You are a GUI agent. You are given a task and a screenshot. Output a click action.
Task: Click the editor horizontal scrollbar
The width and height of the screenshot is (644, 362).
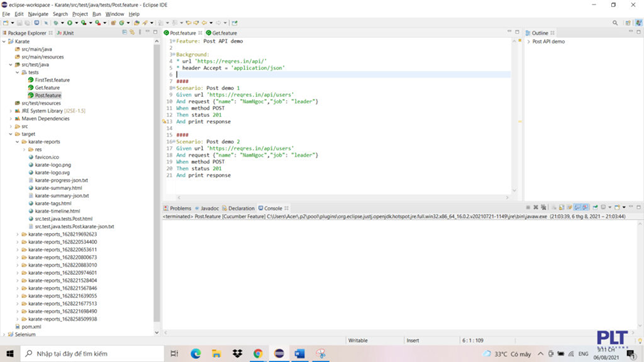343,197
